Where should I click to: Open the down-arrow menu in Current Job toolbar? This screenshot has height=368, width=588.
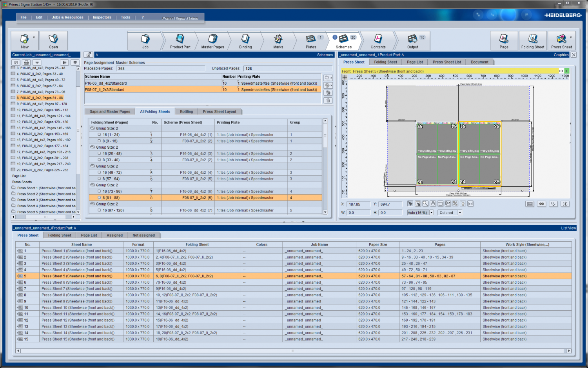[37, 62]
